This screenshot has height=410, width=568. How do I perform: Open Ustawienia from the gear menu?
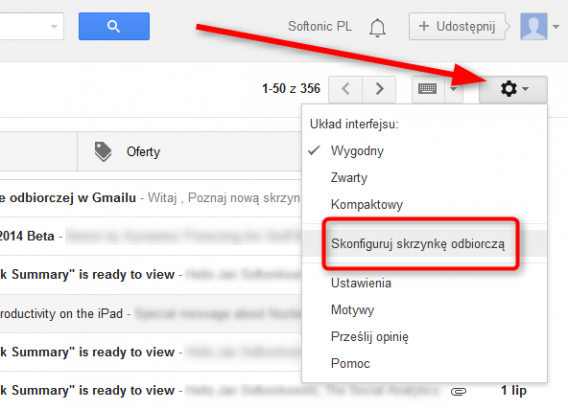pyautogui.click(x=424, y=283)
